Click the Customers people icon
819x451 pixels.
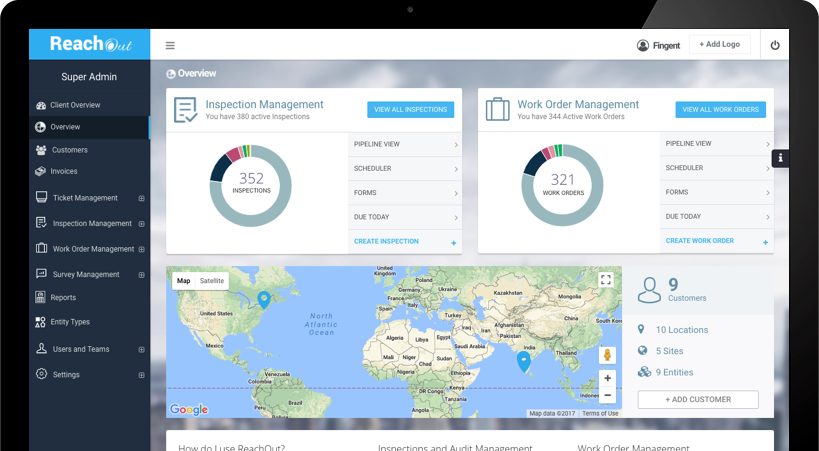[41, 150]
